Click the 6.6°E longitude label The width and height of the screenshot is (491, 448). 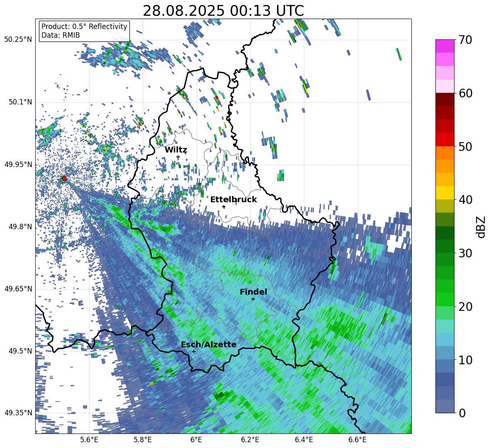357,440
